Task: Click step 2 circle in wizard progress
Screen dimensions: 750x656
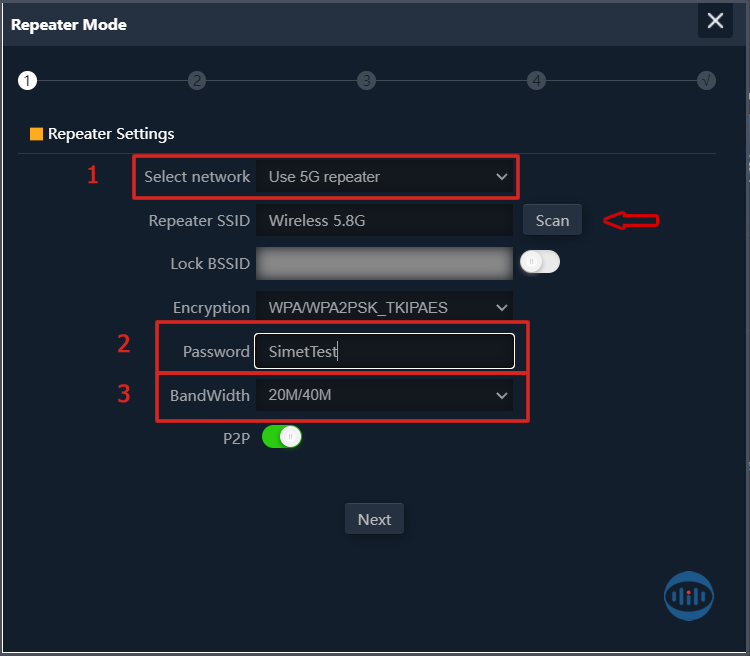Action: pos(197,81)
